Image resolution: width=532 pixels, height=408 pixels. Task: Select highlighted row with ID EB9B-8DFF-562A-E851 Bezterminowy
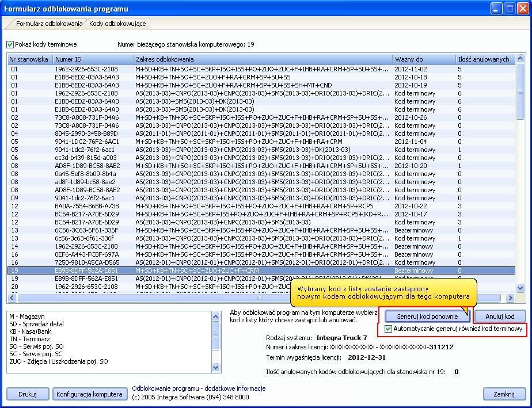(x=261, y=270)
